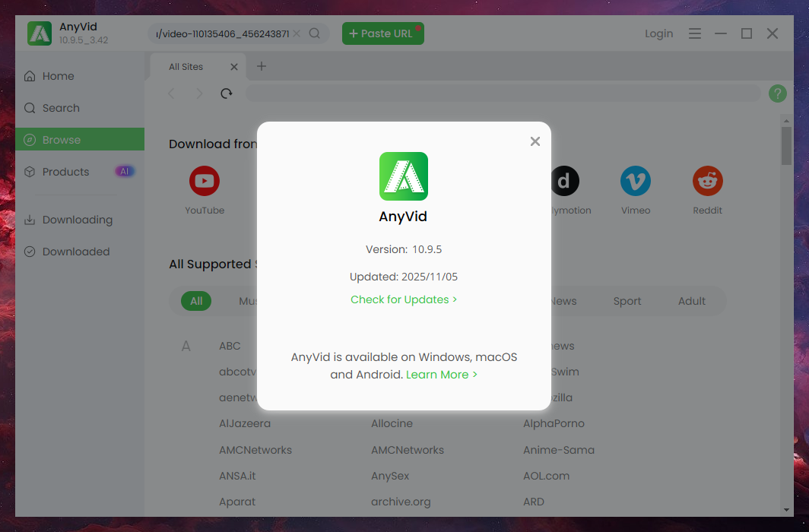Select the News category filter

(x=563, y=301)
